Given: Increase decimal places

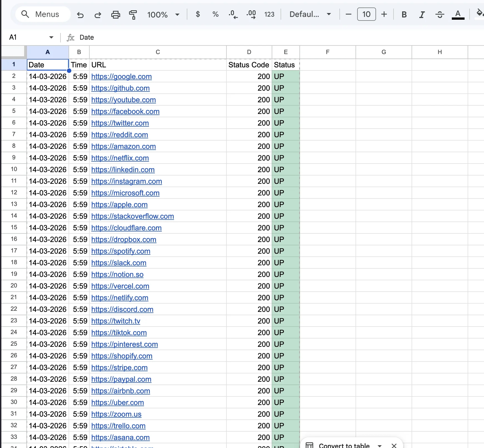Looking at the screenshot, I should click(x=251, y=14).
